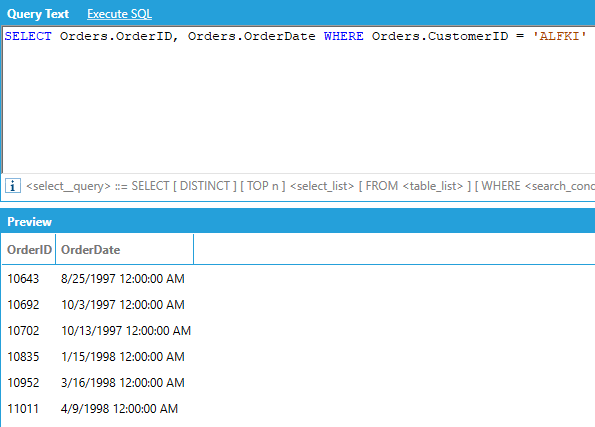This screenshot has width=595, height=427.
Task: Sort by the OrderDate column header
Action: coord(124,250)
